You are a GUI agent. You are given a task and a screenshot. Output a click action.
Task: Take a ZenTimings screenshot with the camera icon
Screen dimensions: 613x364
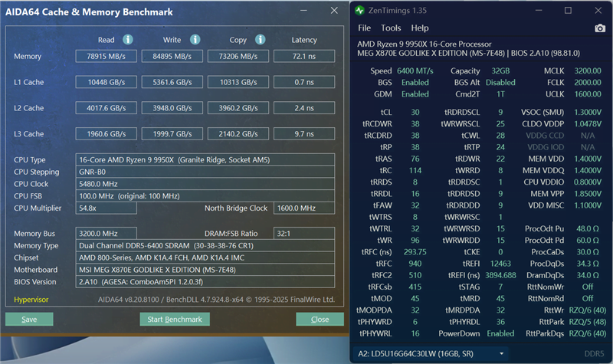(x=600, y=28)
